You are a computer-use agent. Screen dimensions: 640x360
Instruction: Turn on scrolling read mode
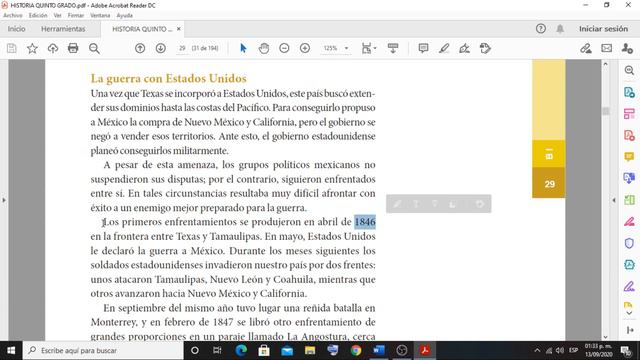[393, 48]
